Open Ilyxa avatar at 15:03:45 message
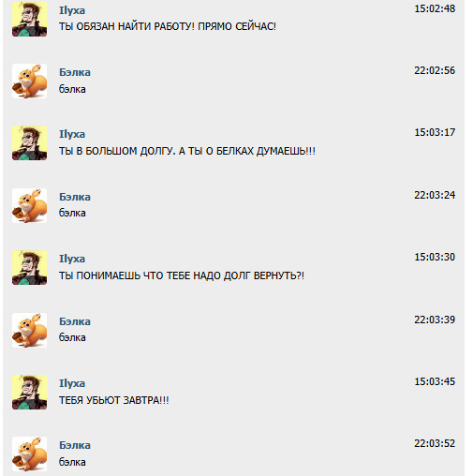473x476 pixels. click(29, 392)
